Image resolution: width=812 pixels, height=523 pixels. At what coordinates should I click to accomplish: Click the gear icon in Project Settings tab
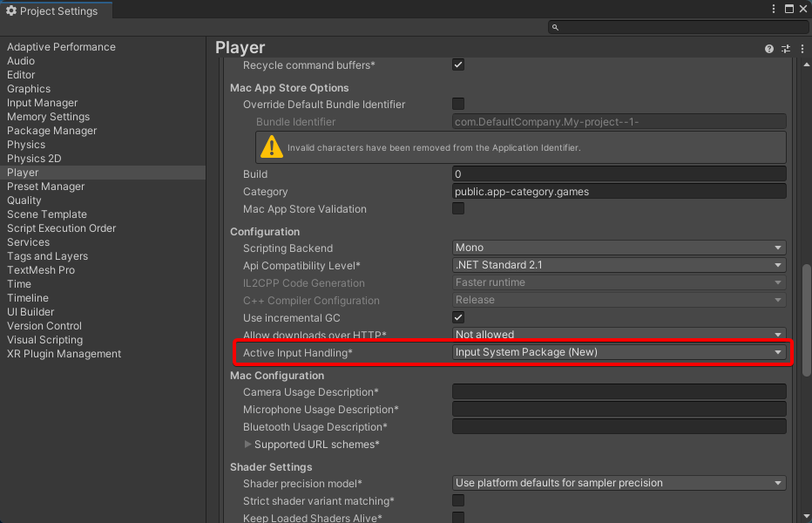[11, 10]
